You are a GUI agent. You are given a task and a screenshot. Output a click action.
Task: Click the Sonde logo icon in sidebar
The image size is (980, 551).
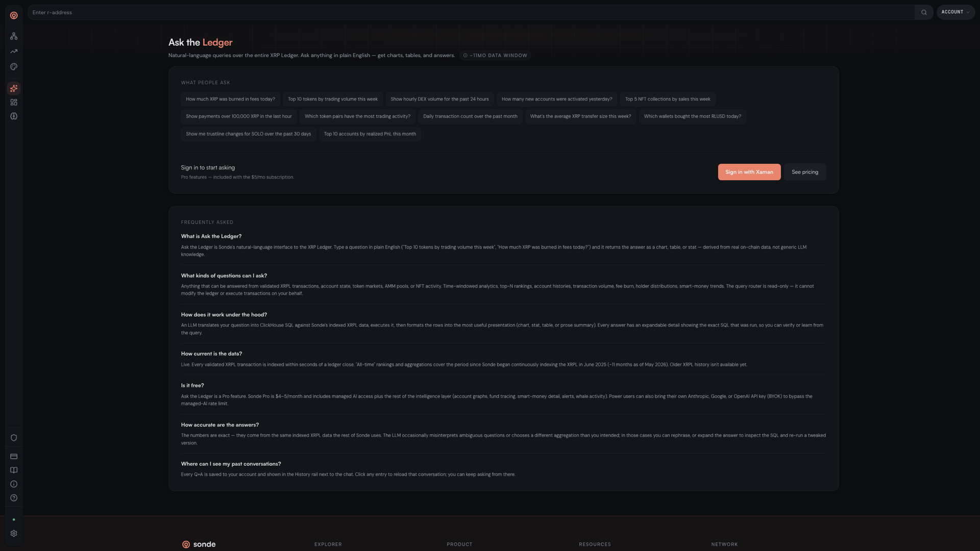[x=14, y=15]
